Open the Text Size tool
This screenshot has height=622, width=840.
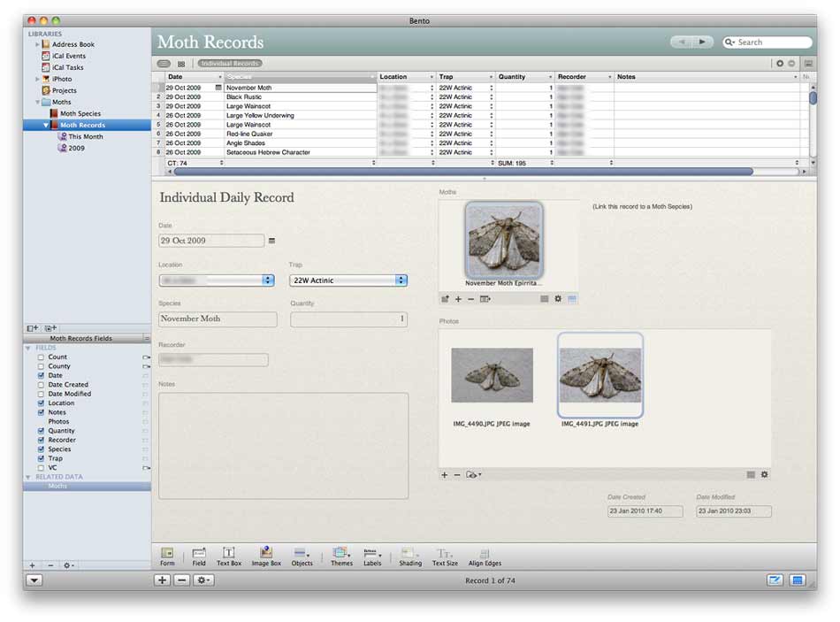(x=445, y=556)
